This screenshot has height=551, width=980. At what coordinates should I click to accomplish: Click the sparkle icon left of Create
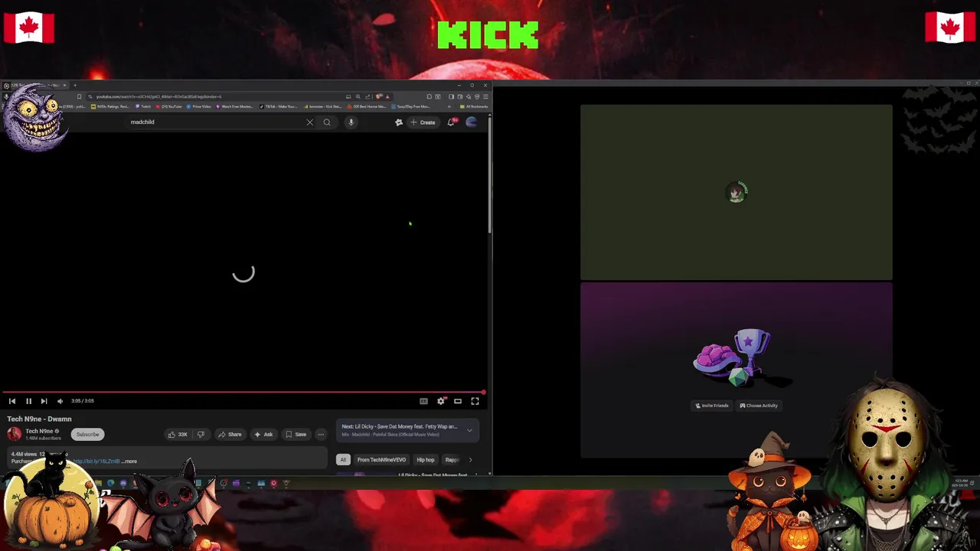click(x=398, y=122)
